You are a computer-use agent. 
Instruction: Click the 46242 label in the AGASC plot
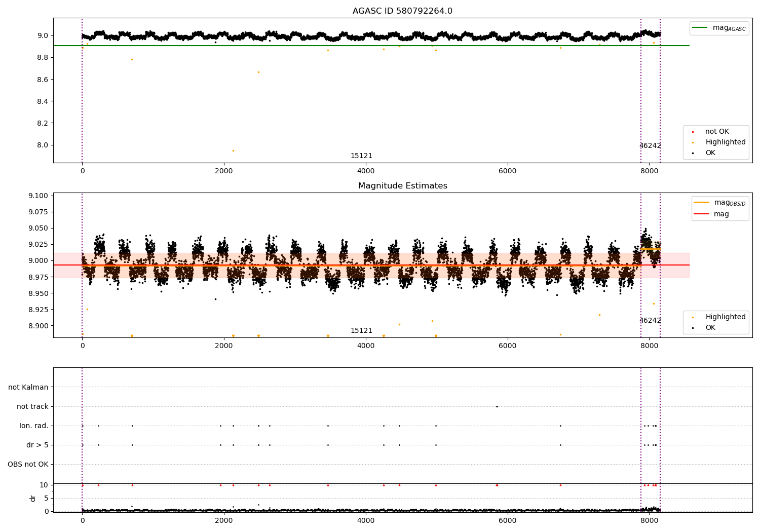click(x=650, y=146)
